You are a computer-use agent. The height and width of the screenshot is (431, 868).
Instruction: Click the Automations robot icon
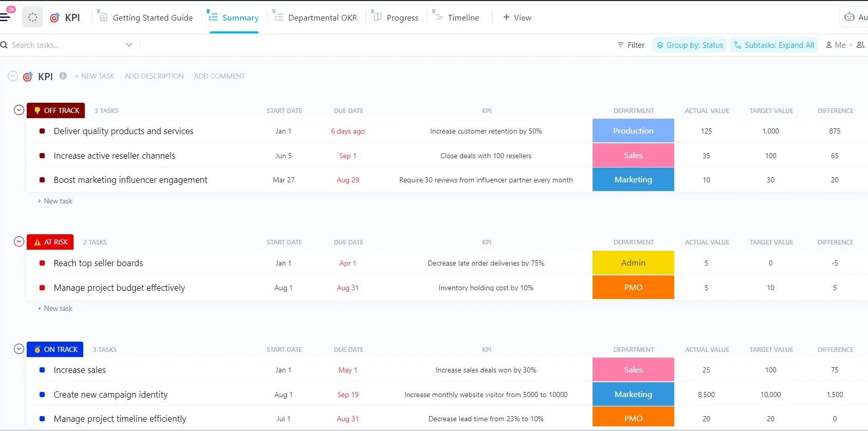tap(849, 17)
